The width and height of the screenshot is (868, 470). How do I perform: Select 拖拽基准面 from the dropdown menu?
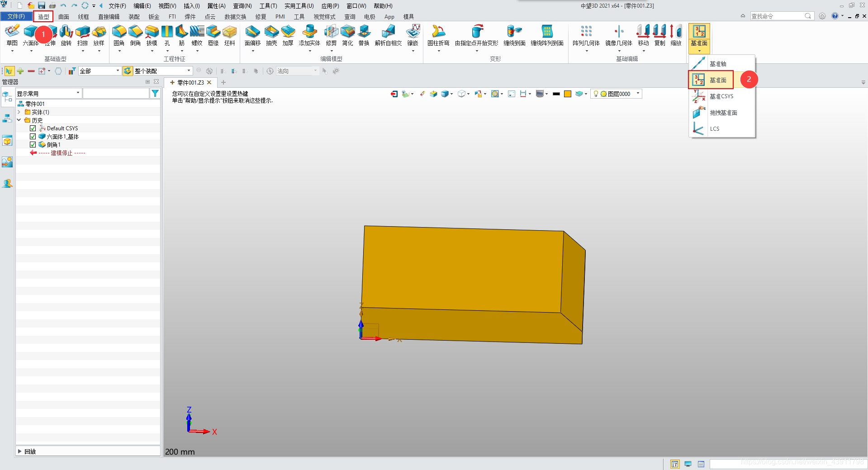click(722, 113)
